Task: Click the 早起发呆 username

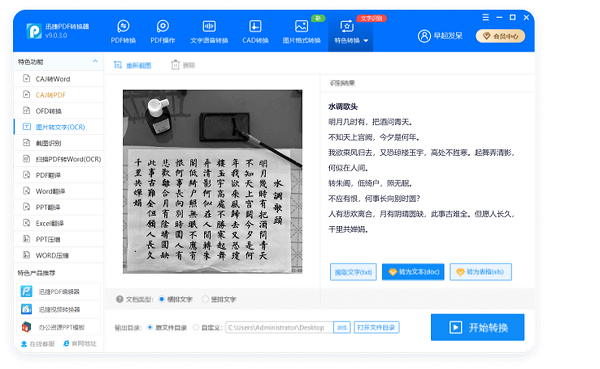Action: point(448,36)
